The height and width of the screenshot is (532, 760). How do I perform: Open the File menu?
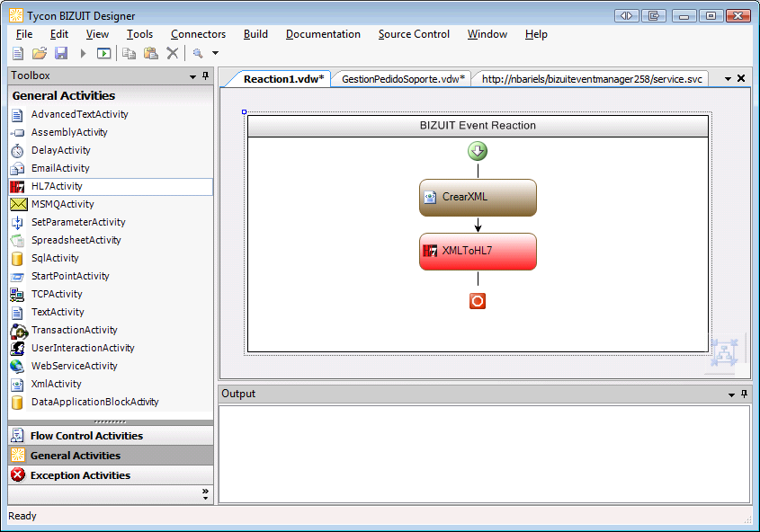(x=24, y=34)
